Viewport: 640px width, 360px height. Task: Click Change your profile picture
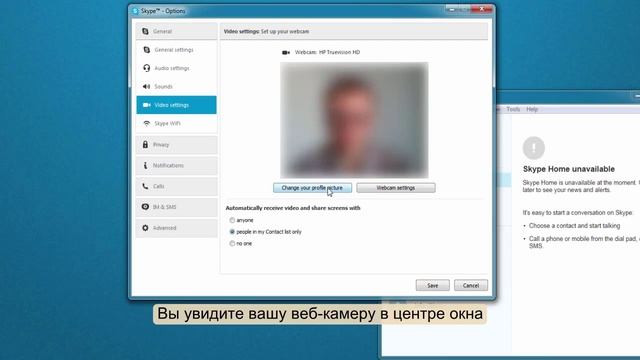pyautogui.click(x=312, y=188)
